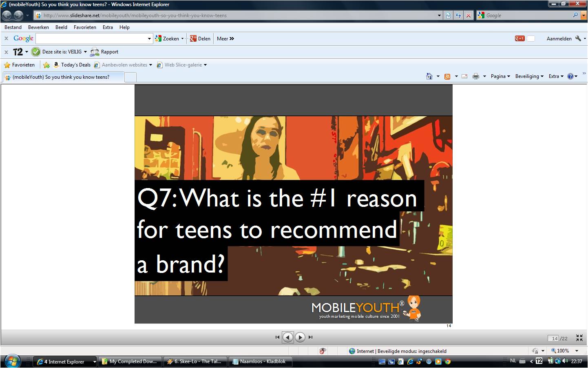The height and width of the screenshot is (368, 588).
Task: Open the Rapport people icon
Action: (x=95, y=52)
